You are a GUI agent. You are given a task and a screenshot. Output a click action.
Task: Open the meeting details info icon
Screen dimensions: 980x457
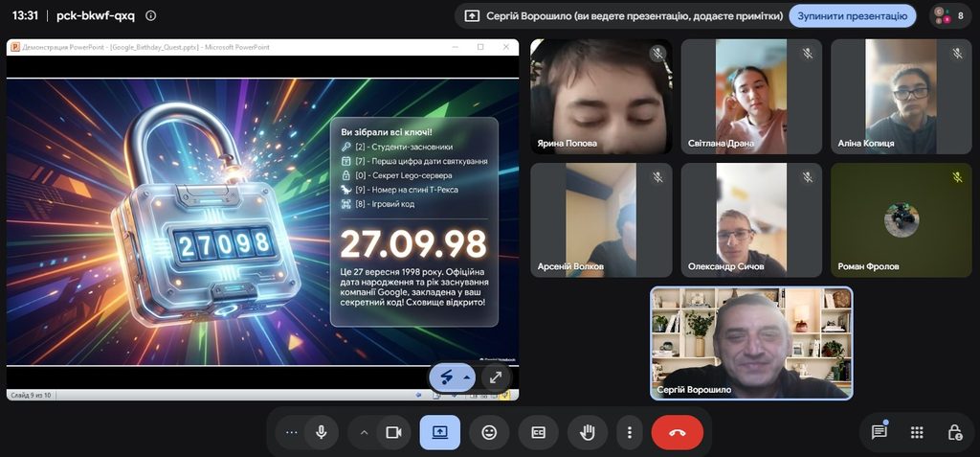[150, 16]
